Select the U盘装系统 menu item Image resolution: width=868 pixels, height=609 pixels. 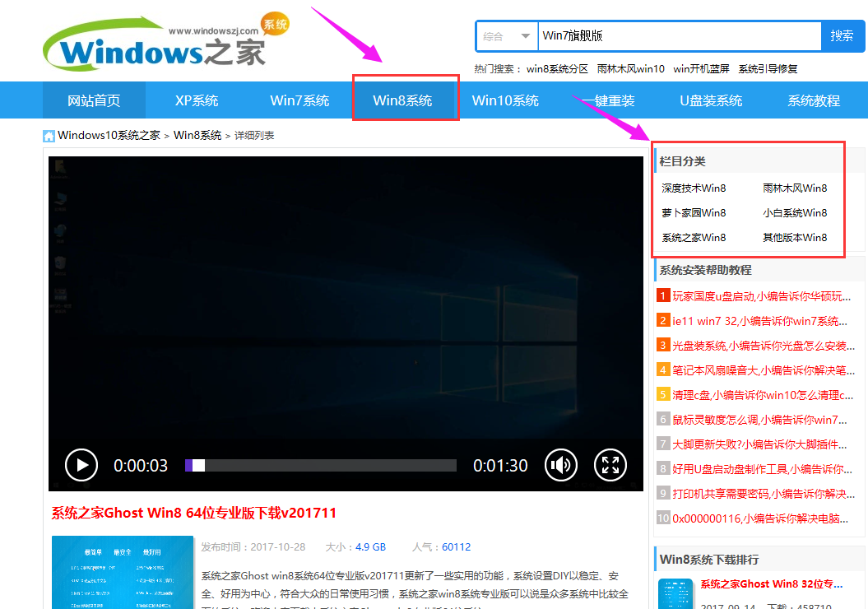[711, 100]
